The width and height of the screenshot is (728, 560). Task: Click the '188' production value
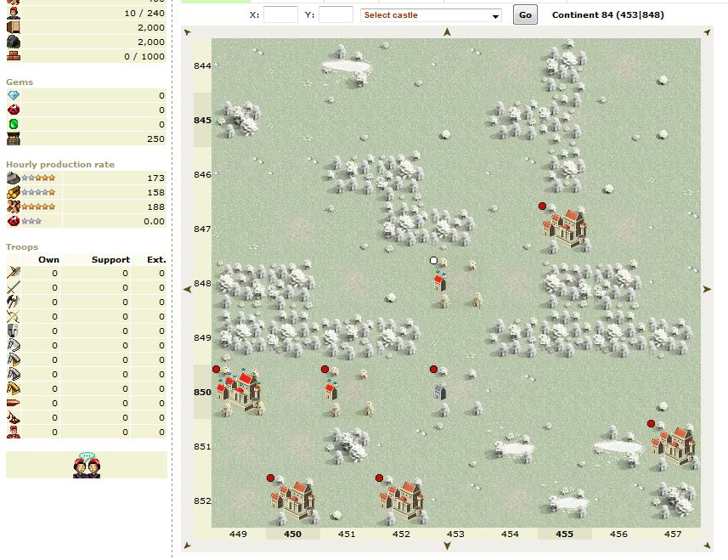click(156, 206)
